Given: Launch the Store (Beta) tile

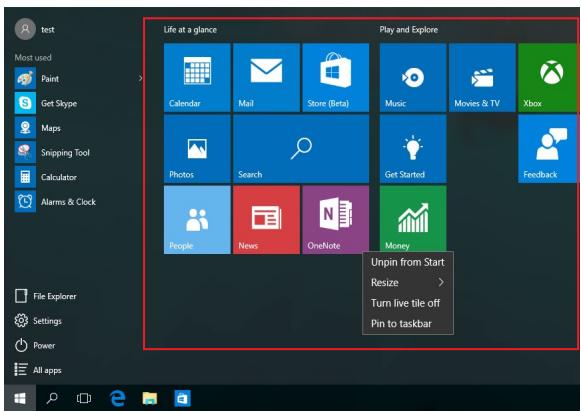Looking at the screenshot, I should coord(336,77).
